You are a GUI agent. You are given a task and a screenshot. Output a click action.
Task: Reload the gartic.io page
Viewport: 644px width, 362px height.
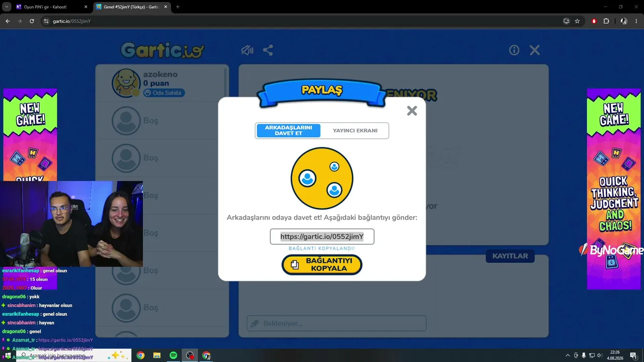[32, 21]
